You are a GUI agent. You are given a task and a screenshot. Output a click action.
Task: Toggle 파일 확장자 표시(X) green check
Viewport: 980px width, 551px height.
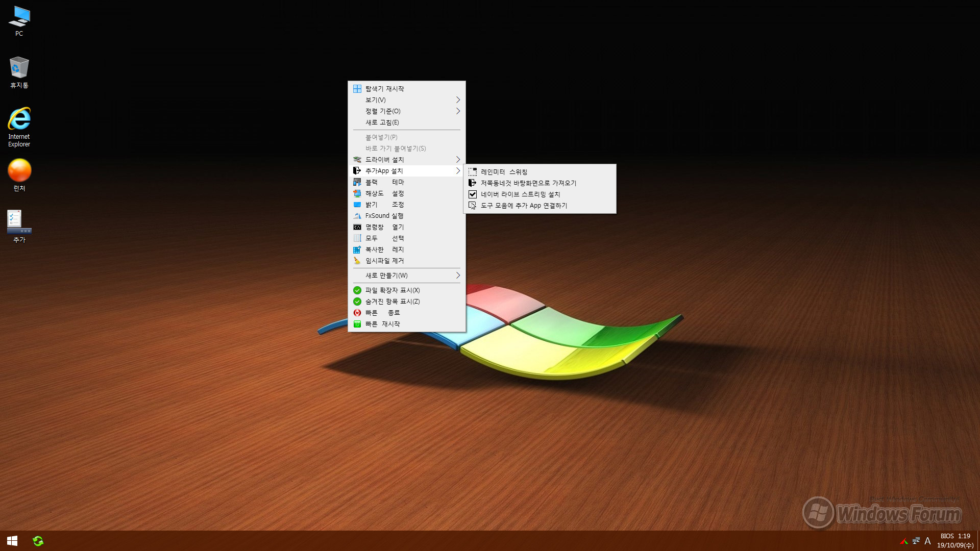click(x=357, y=290)
